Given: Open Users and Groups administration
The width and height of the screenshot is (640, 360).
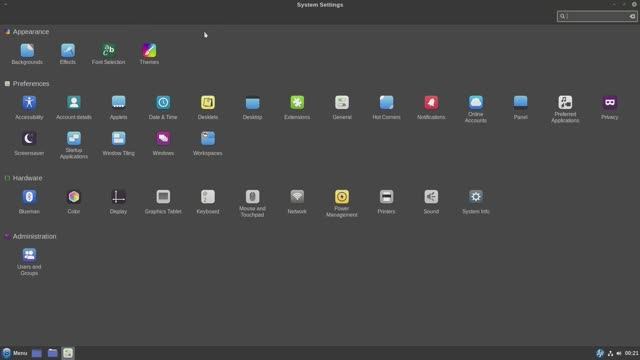Looking at the screenshot, I should point(29,262).
